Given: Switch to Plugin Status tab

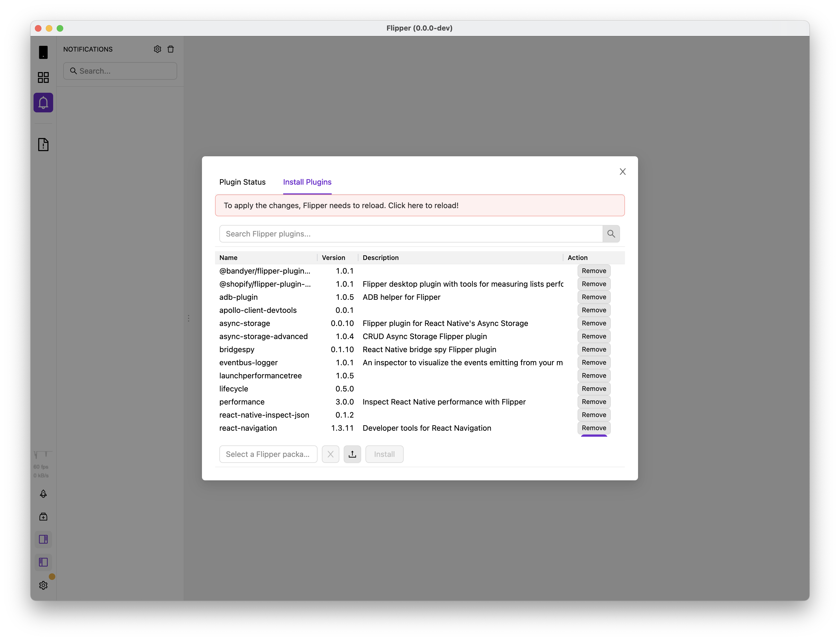Looking at the screenshot, I should click(242, 182).
